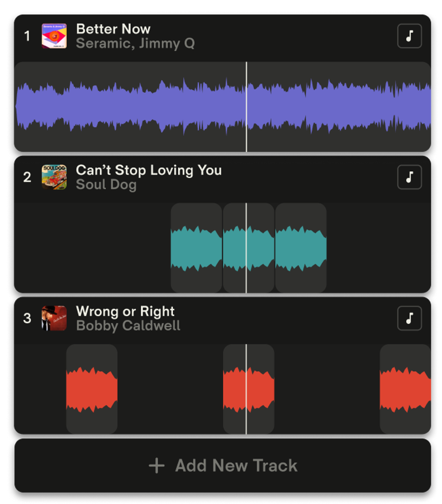
Task: Select the rightmost red clip of track 3
Action: click(405, 389)
